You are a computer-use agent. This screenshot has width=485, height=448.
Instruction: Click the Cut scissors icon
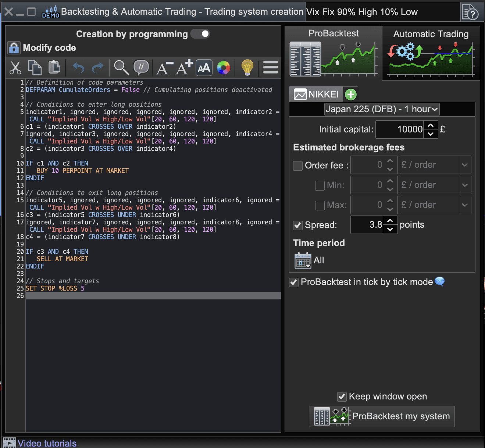[x=15, y=68]
